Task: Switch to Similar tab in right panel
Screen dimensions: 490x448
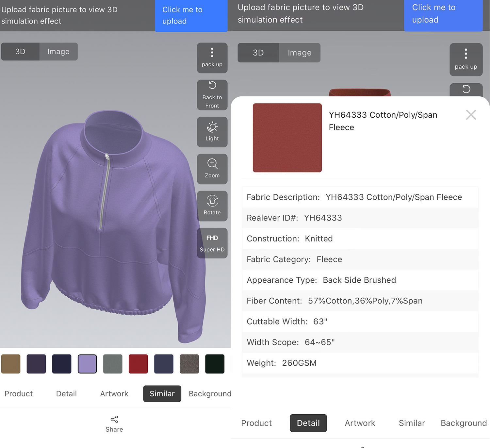Action: [412, 423]
